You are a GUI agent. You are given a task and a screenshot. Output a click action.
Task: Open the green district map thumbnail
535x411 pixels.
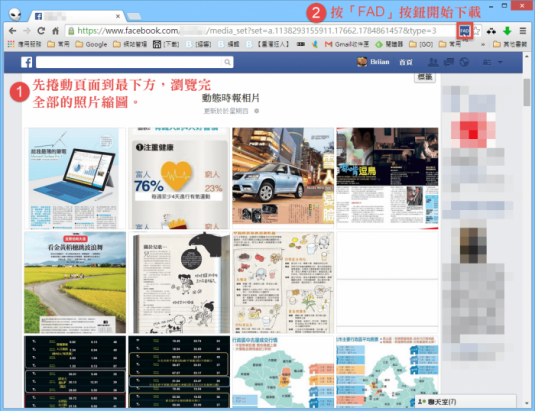point(283,372)
